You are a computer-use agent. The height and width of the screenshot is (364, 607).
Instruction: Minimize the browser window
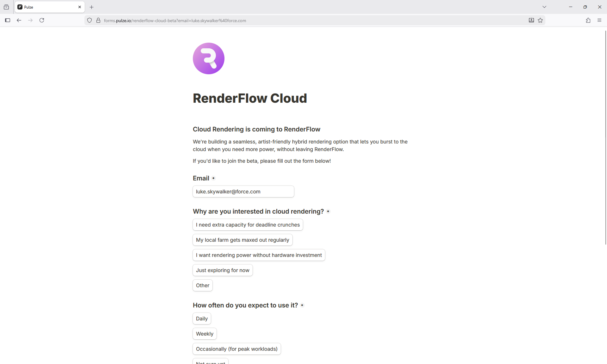(x=571, y=7)
